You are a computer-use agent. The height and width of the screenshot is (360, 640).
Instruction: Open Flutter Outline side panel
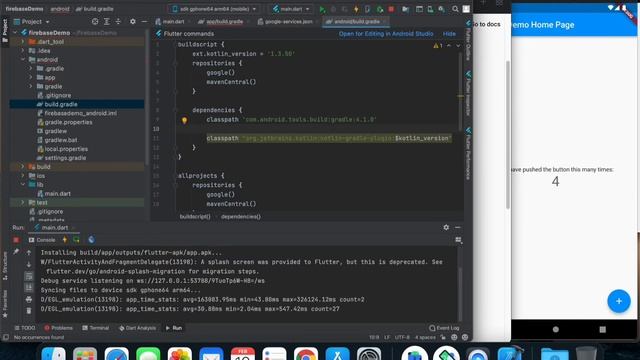468,41
